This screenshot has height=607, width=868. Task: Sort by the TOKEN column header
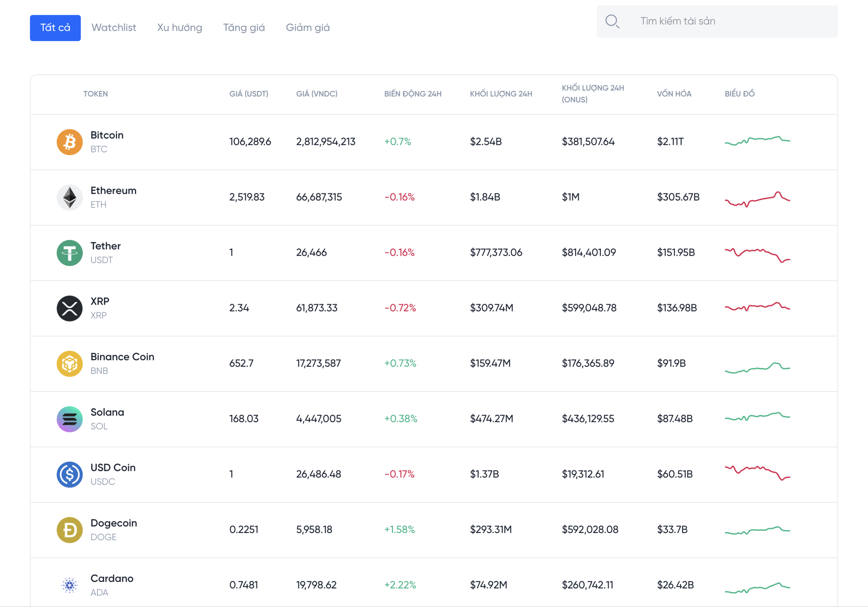(96, 94)
